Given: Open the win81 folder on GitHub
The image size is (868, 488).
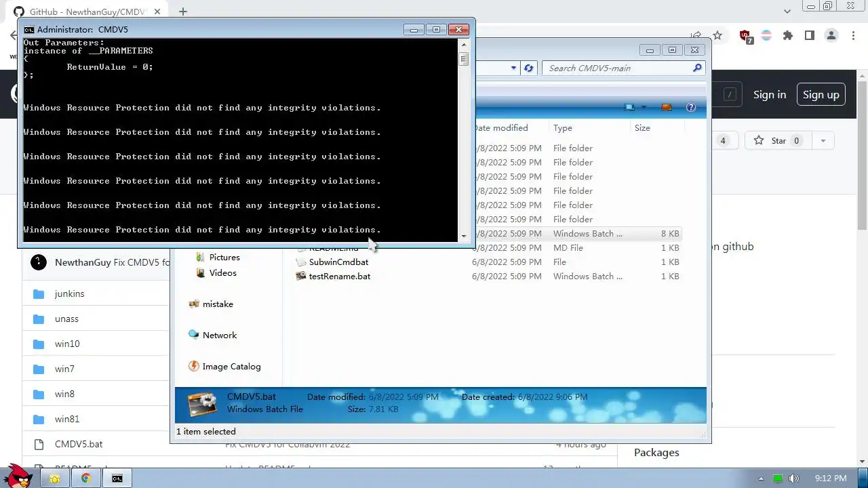Looking at the screenshot, I should (x=67, y=419).
